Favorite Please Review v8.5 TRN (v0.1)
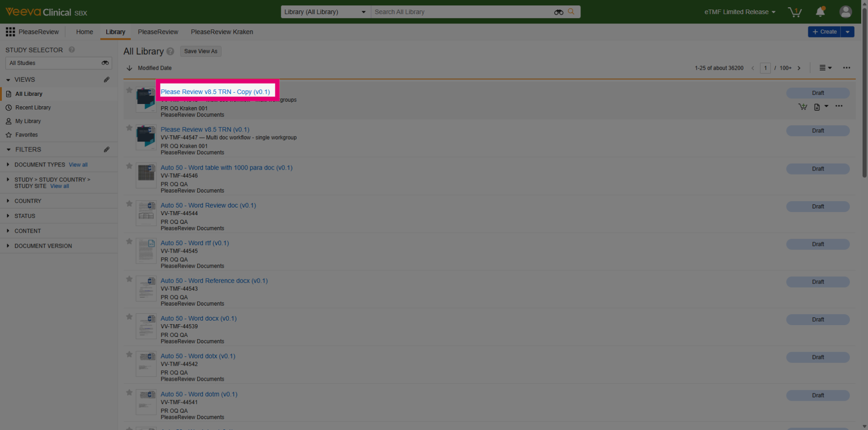Screen dimensions: 868x430 129,128
